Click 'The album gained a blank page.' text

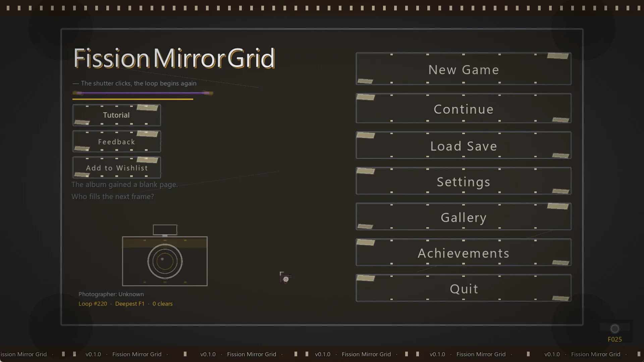click(124, 185)
